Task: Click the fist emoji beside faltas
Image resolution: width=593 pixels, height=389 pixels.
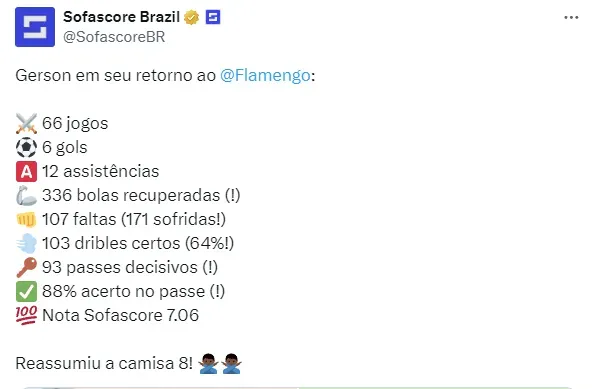Action: (26, 220)
